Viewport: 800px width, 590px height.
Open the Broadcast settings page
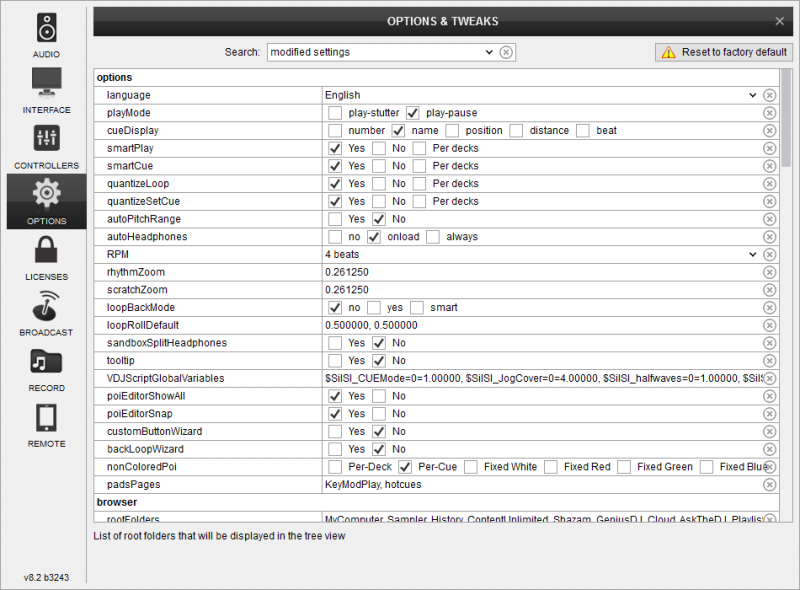point(46,313)
